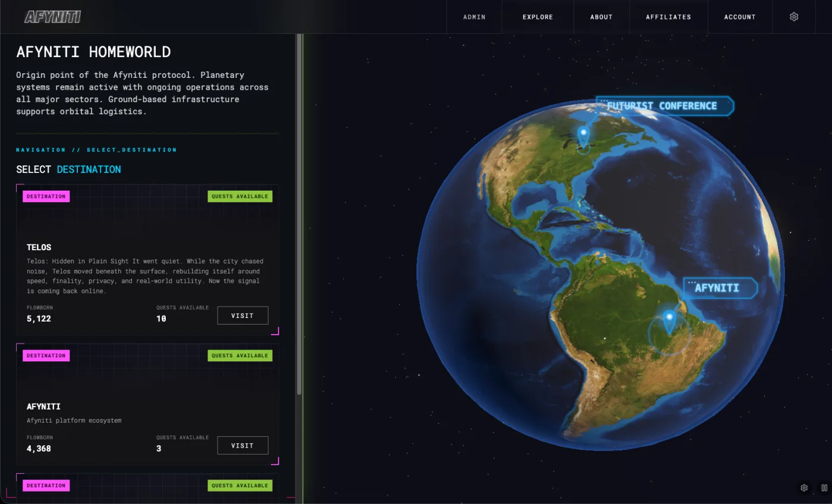Click the Telos card DESTINATION badge

click(46, 196)
